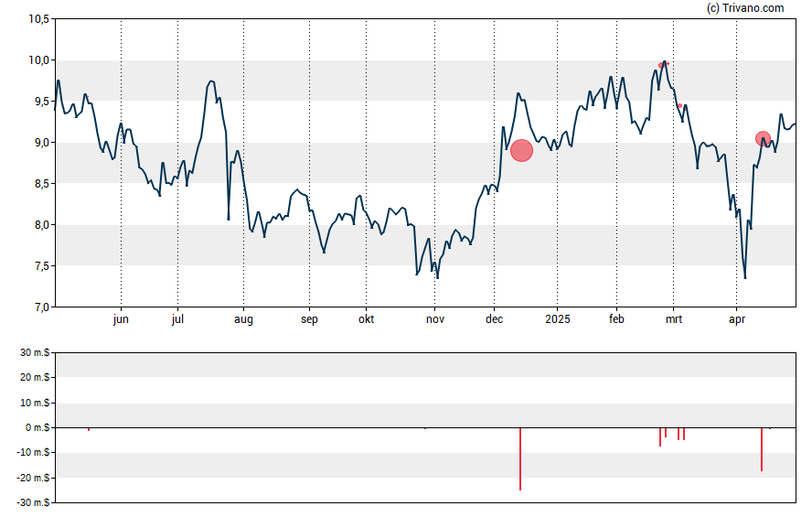Click the '7,5' price axis label
The width and height of the screenshot is (812, 517).
(41, 266)
